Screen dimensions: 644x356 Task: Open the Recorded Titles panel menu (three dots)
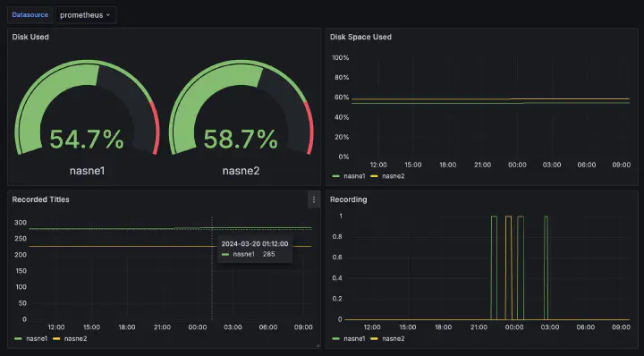click(314, 199)
